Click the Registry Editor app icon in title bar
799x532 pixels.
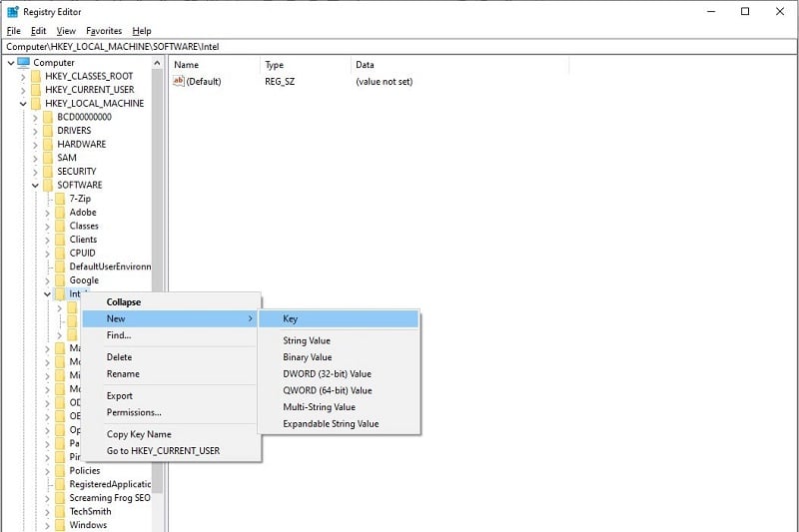13,11
